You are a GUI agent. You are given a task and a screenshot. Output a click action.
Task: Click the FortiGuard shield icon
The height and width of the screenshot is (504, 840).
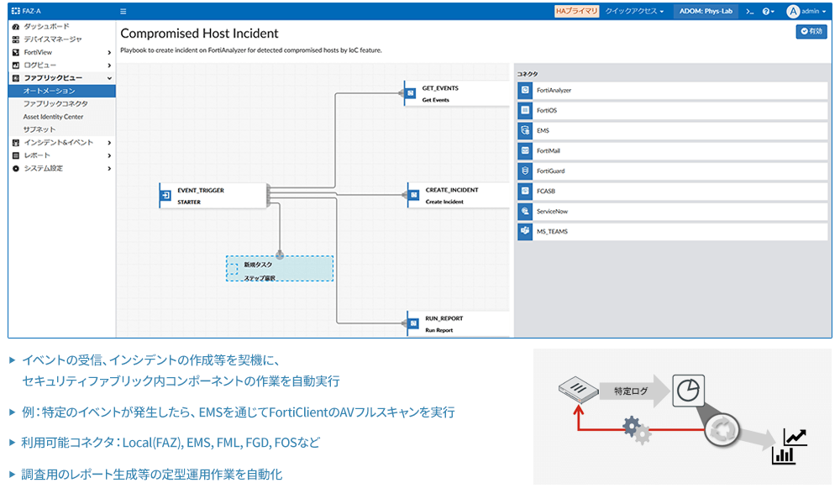click(525, 171)
